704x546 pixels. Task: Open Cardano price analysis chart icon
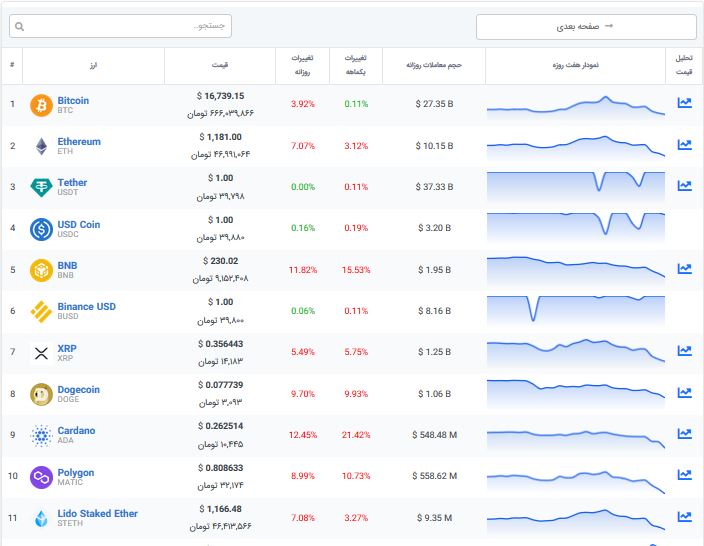[x=684, y=433]
